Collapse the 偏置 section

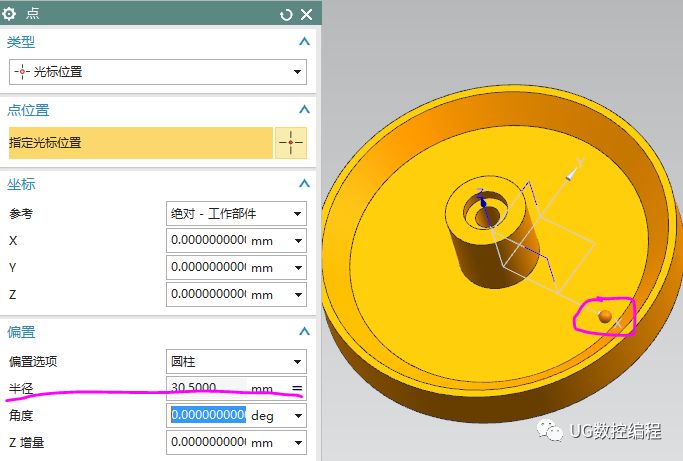pos(304,332)
